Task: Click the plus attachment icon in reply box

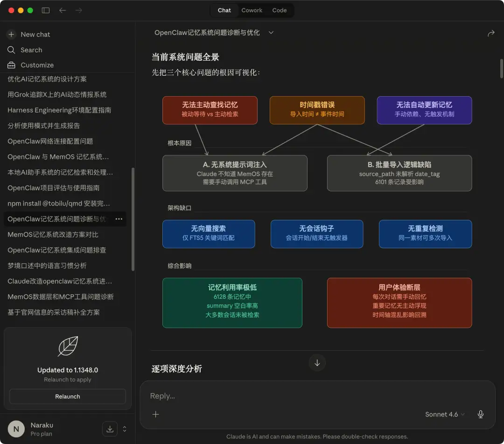Action: coord(155,414)
